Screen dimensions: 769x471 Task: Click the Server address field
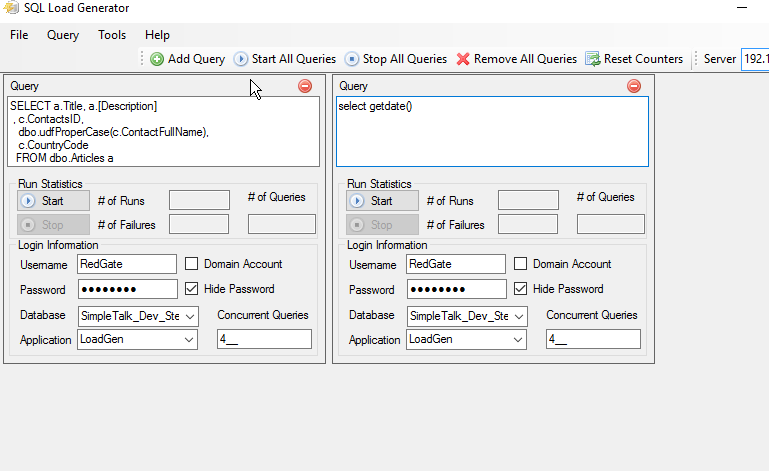[755, 59]
